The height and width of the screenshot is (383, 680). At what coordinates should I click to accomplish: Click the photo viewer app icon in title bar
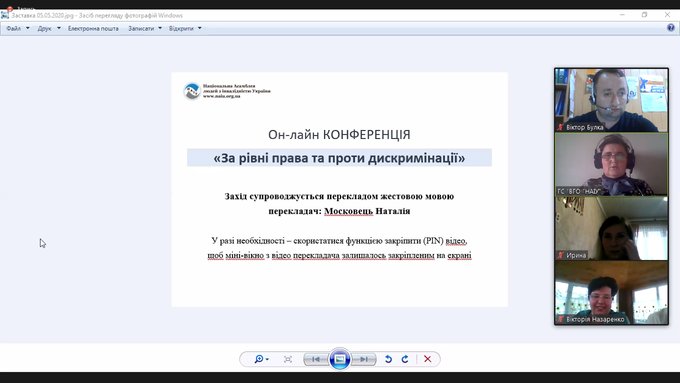5,15
